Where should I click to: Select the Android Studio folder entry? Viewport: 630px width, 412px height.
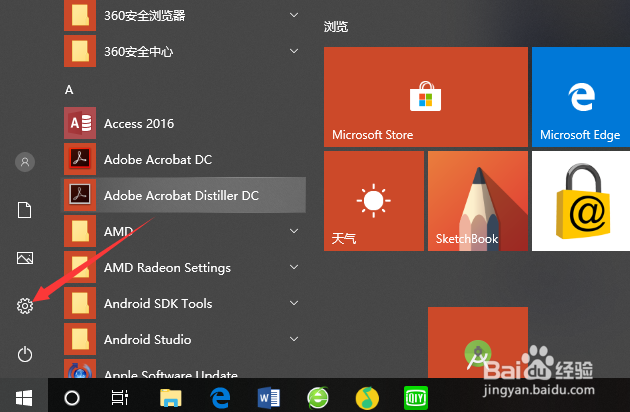click(183, 339)
